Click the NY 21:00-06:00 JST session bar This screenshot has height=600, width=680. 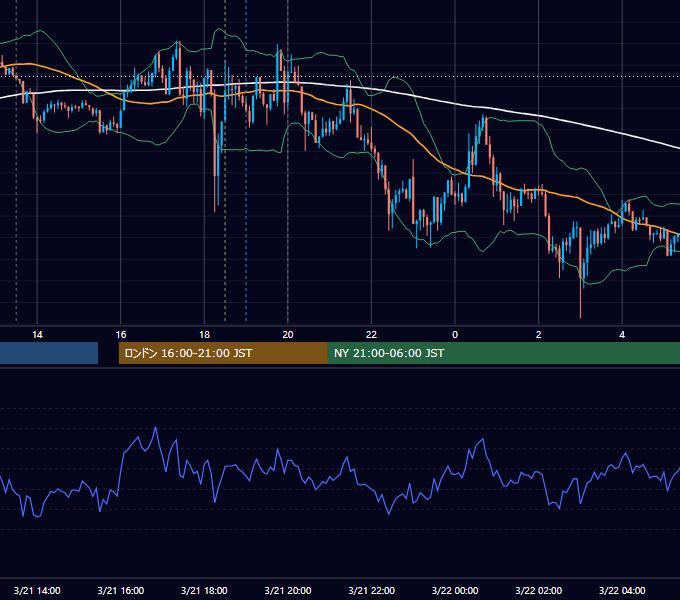click(x=503, y=353)
